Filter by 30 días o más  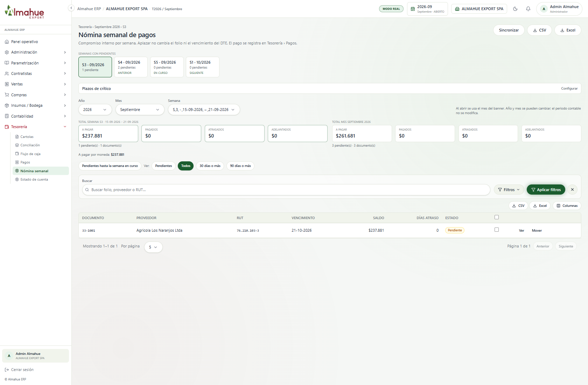[x=210, y=166]
